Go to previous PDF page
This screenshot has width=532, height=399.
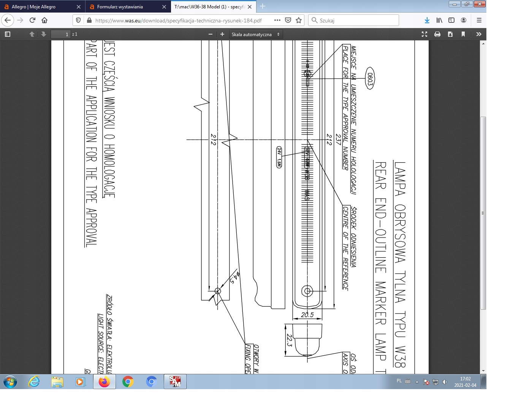pyautogui.click(x=32, y=34)
